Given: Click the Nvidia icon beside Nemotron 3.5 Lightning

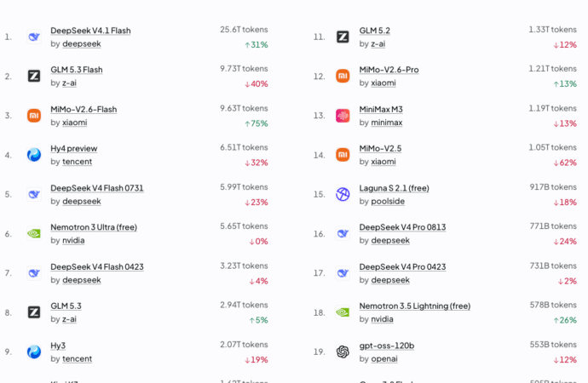Looking at the screenshot, I should point(343,312).
